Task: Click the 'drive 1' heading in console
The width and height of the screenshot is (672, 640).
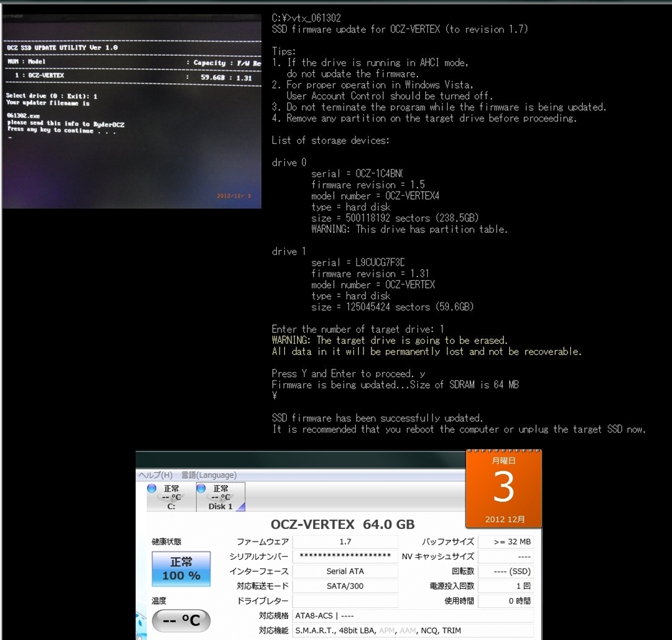Action: pyautogui.click(x=289, y=251)
